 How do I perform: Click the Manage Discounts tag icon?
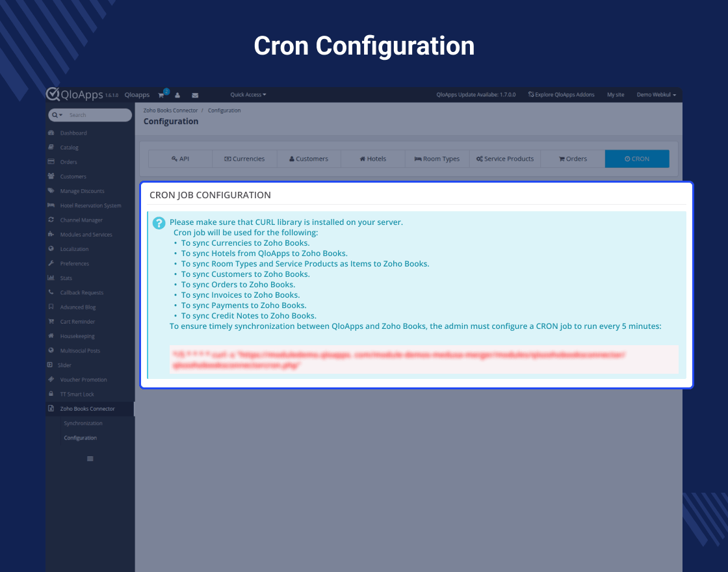(x=51, y=190)
